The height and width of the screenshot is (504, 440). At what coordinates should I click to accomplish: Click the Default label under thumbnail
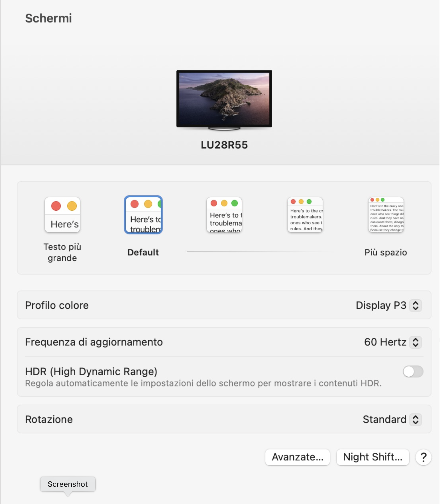tap(143, 252)
